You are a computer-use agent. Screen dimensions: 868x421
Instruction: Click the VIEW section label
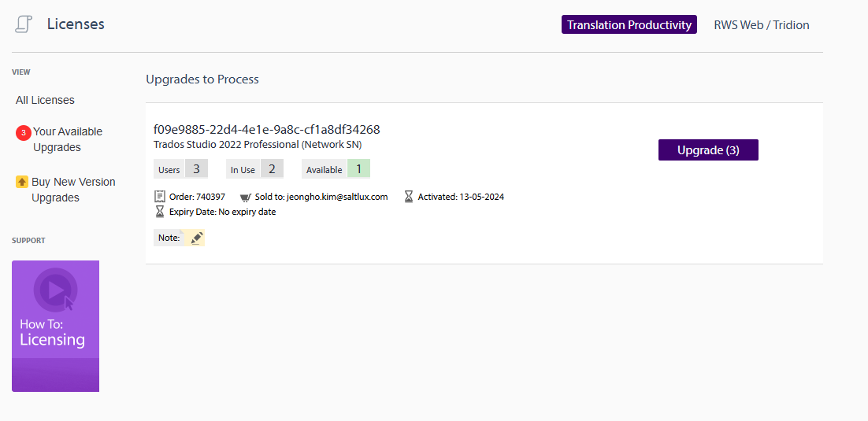(x=21, y=72)
